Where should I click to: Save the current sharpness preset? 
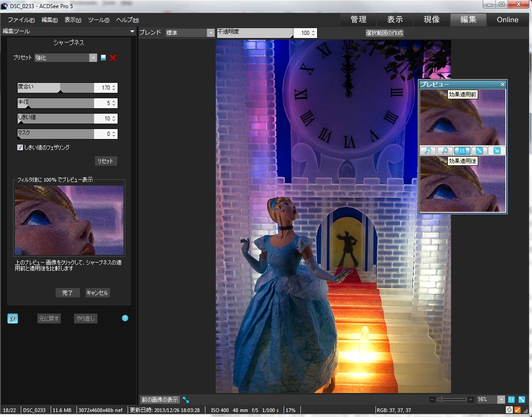click(104, 58)
